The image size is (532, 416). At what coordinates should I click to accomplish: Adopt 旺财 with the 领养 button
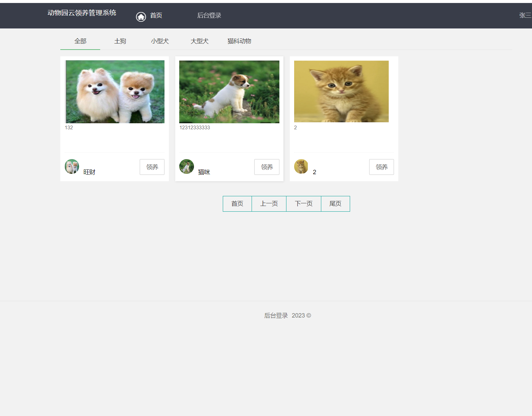point(152,167)
